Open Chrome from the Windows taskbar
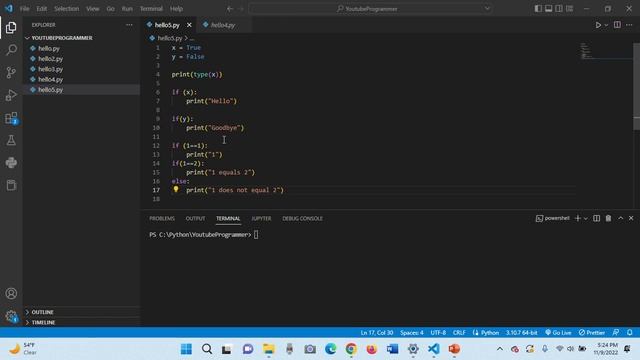 click(351, 349)
